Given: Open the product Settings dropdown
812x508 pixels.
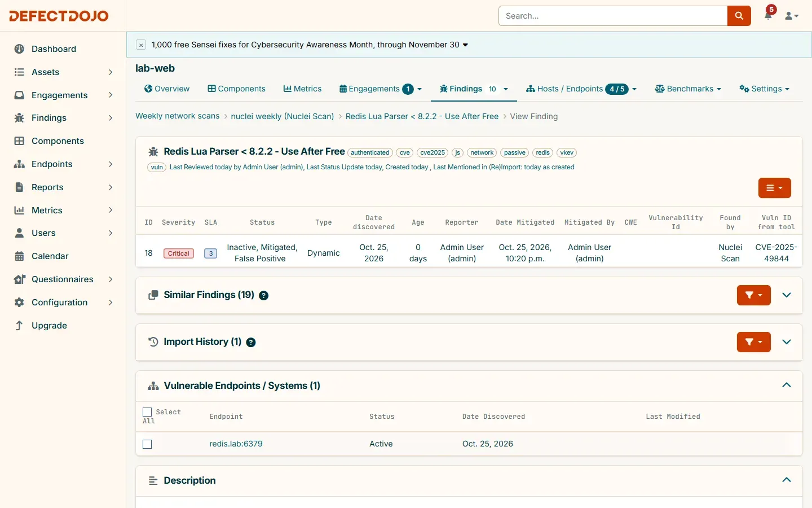Looking at the screenshot, I should pyautogui.click(x=764, y=89).
